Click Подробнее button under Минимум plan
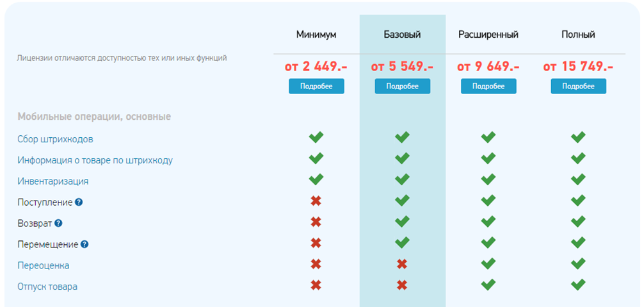Viewport: 644px width, 307px height. coord(316,87)
